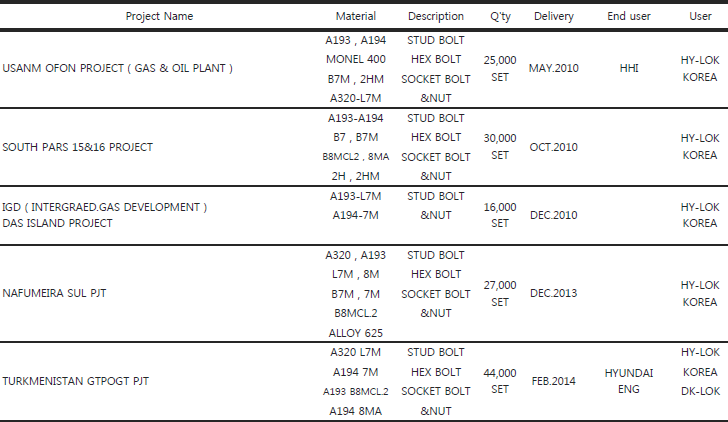This screenshot has height=422, width=728.
Task: Click the MONEL 400 material entry
Action: point(356,59)
